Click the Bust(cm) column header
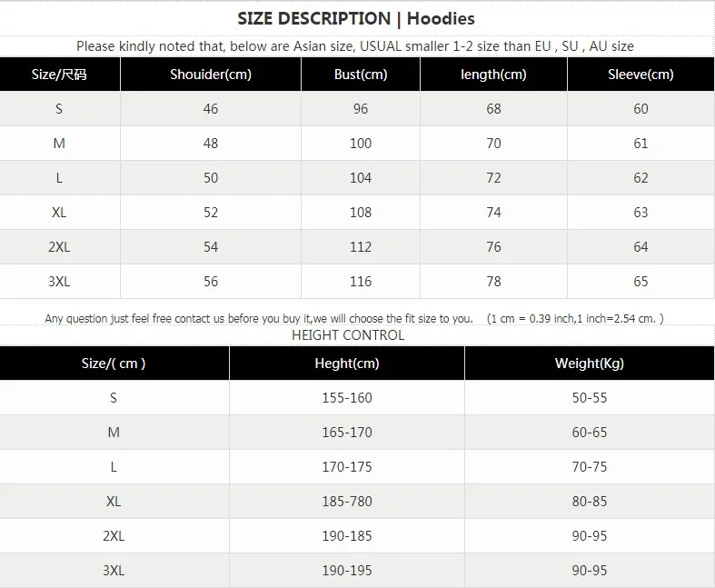The image size is (715, 588). pos(361,75)
